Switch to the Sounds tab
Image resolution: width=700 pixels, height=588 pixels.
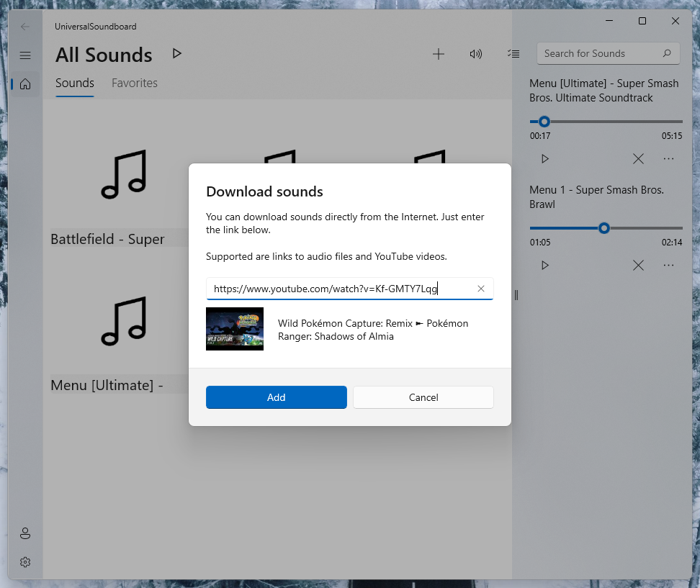pyautogui.click(x=75, y=83)
